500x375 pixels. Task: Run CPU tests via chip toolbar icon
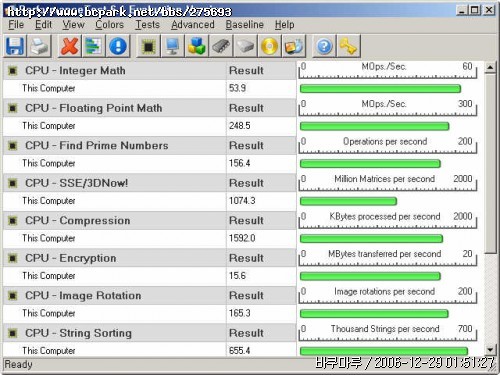click(x=148, y=46)
